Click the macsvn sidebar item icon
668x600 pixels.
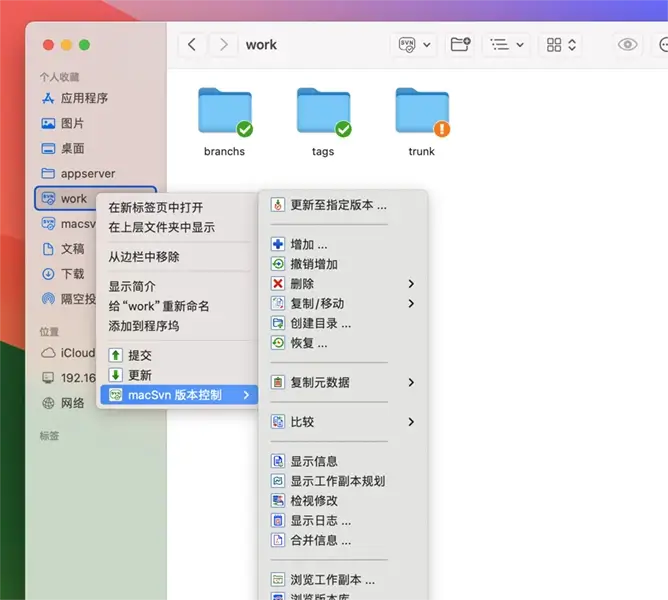point(48,223)
